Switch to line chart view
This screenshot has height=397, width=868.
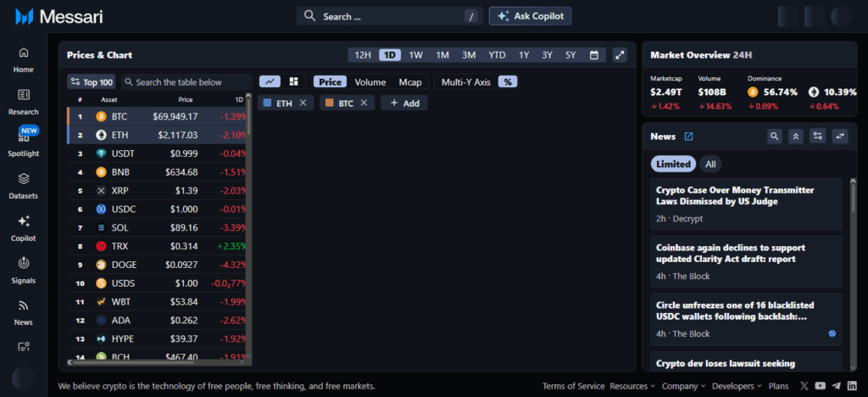click(270, 82)
